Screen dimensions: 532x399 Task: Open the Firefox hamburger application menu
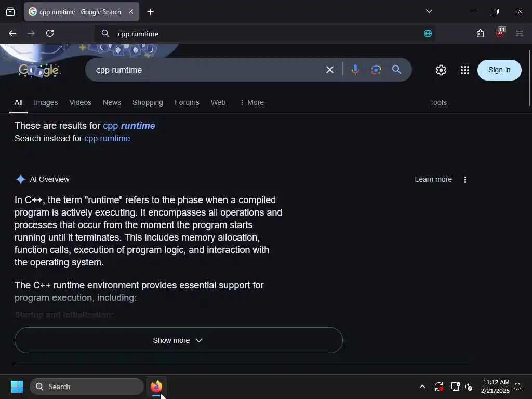(x=519, y=33)
